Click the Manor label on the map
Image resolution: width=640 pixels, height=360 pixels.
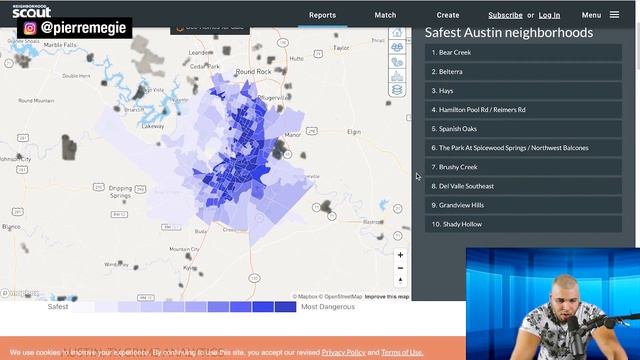(293, 134)
